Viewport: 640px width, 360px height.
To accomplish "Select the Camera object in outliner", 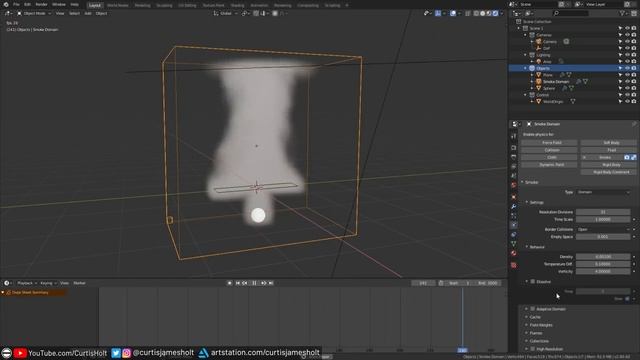I will (x=549, y=42).
